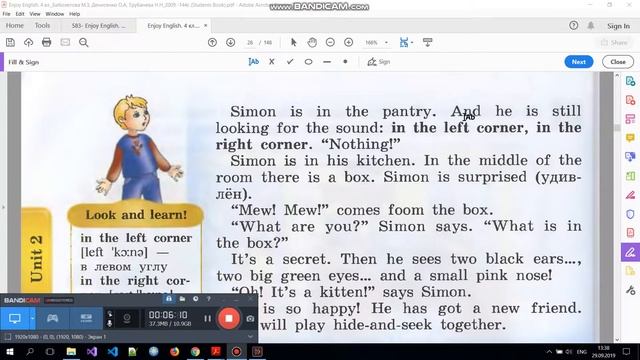Click the blue Next button

click(579, 62)
